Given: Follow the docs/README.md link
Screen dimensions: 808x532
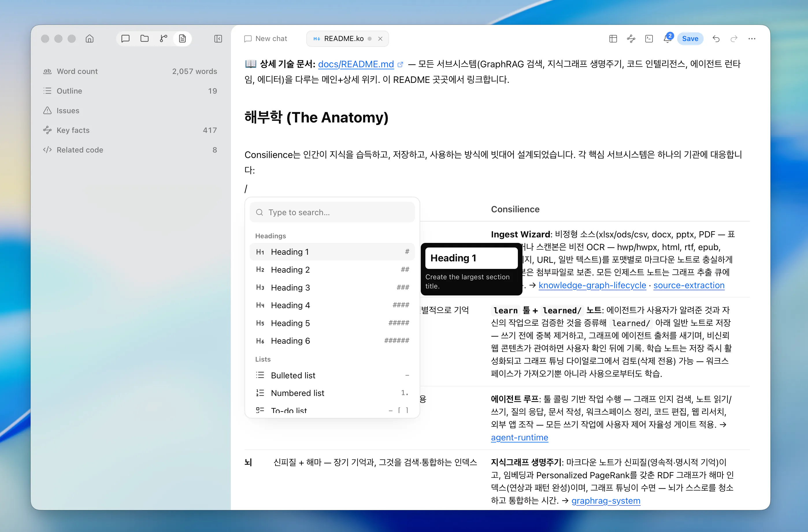Looking at the screenshot, I should (356, 64).
